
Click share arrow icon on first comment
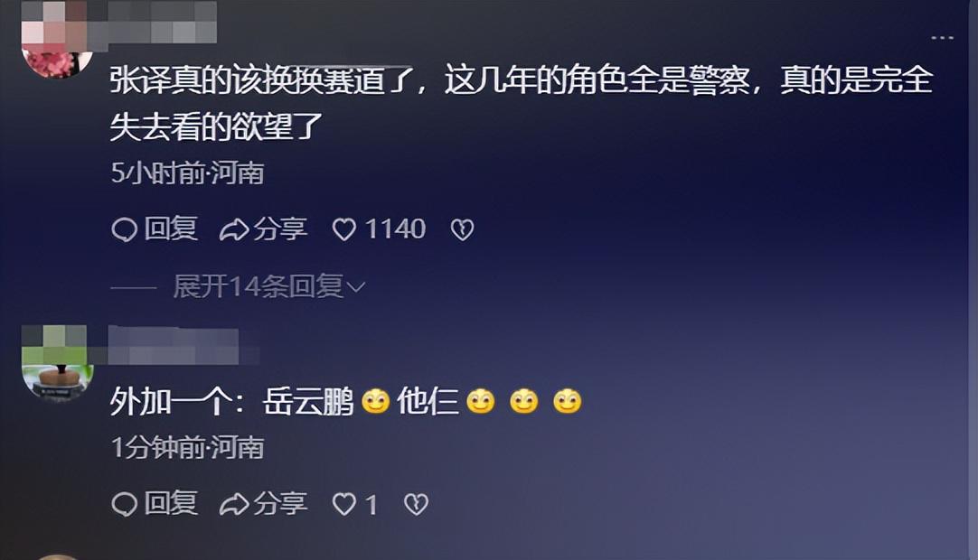234,229
